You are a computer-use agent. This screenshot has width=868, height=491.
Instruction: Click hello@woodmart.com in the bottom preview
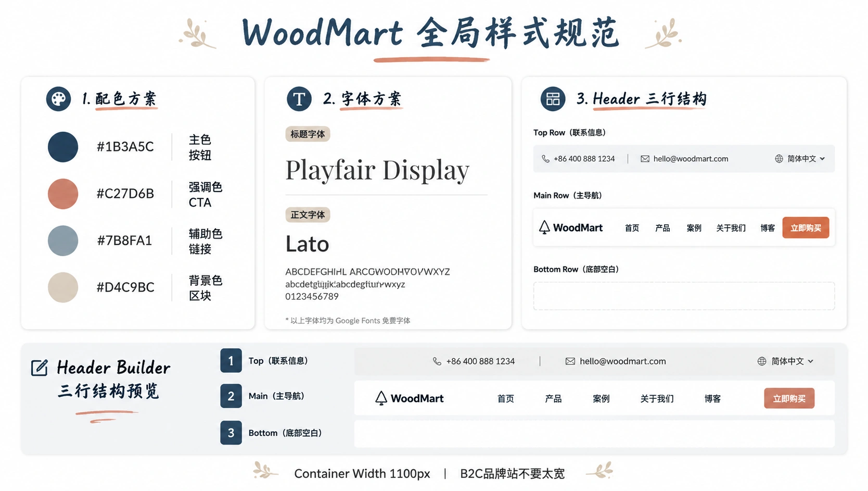622,361
